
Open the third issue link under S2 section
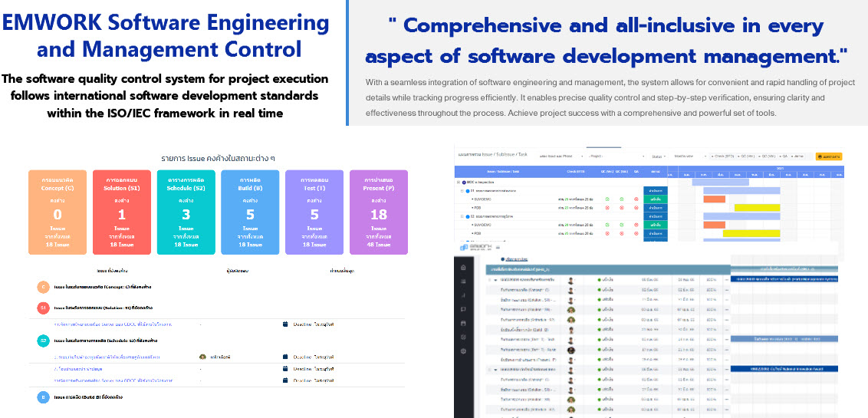tap(113, 380)
